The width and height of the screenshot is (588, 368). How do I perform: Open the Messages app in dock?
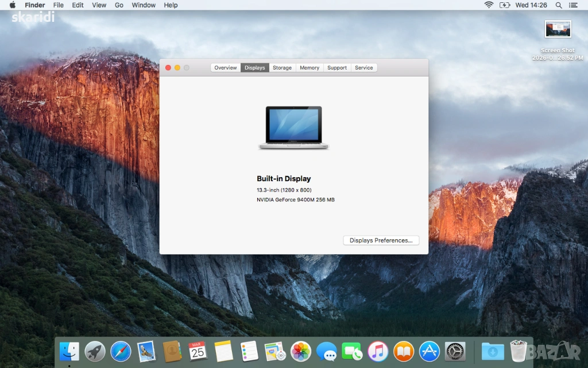pyautogui.click(x=327, y=351)
